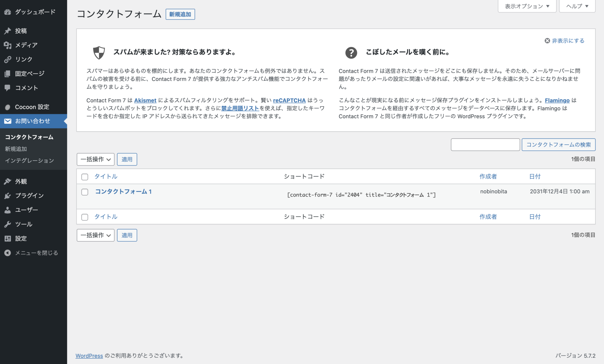Check the box for コンタクトフォーム 1 row
Image resolution: width=604 pixels, height=364 pixels.
[x=85, y=192]
